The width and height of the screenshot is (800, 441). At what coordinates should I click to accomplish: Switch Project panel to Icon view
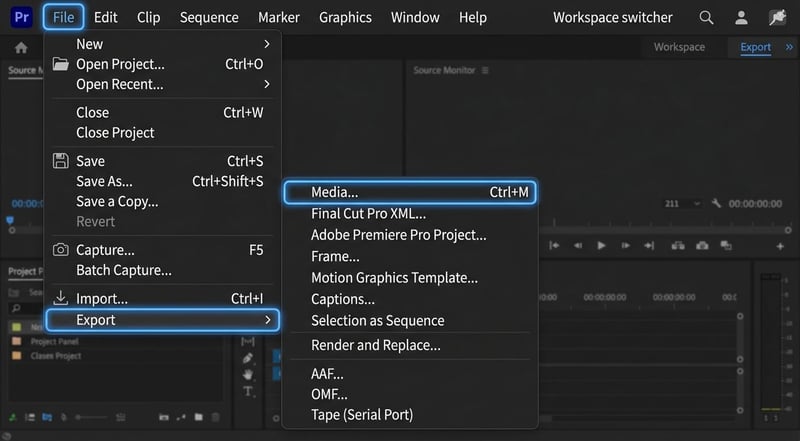point(47,418)
